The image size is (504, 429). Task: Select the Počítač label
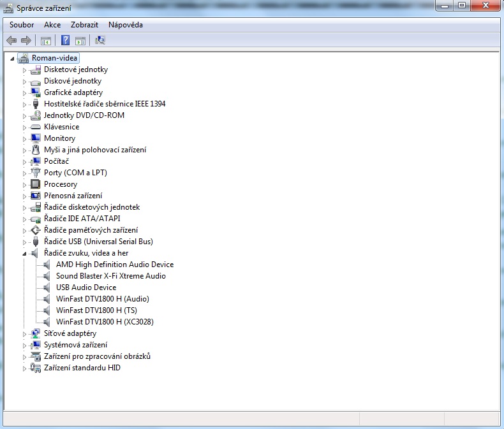click(56, 161)
